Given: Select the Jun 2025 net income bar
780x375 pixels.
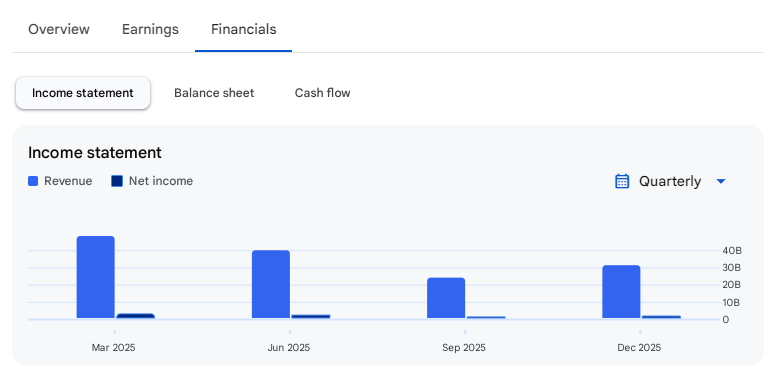Looking at the screenshot, I should 311,316.
